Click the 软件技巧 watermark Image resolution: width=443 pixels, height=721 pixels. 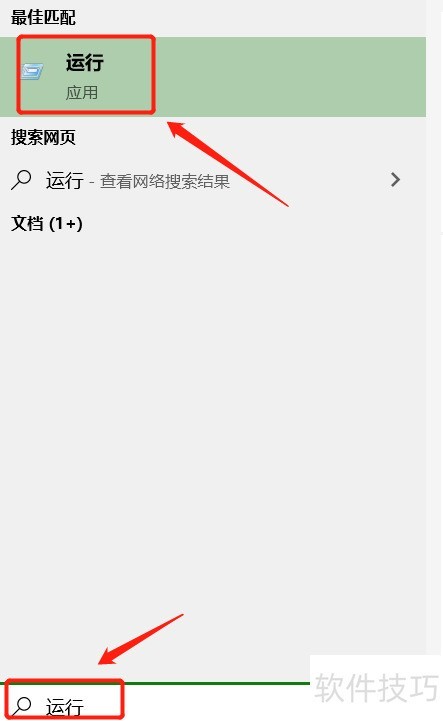tap(376, 688)
